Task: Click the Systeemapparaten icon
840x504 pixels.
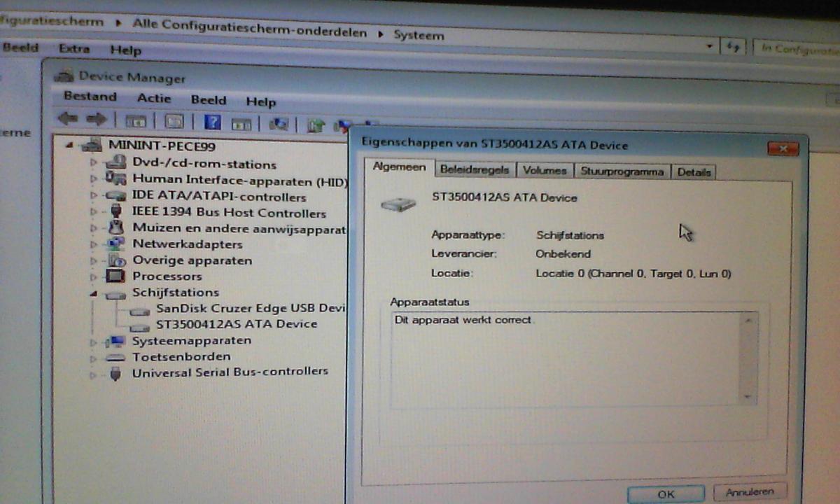Action: [115, 341]
